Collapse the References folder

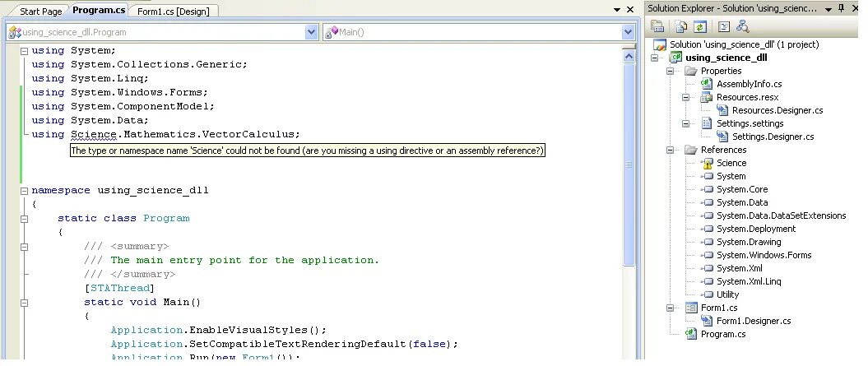click(671, 150)
